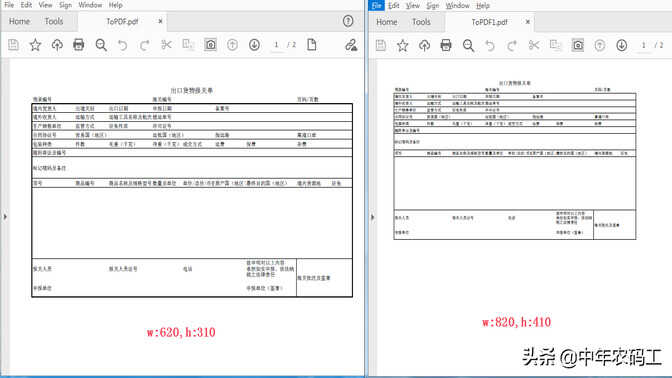Expand the right window's navigation pane arrow
The image size is (672, 378).
click(x=372, y=217)
